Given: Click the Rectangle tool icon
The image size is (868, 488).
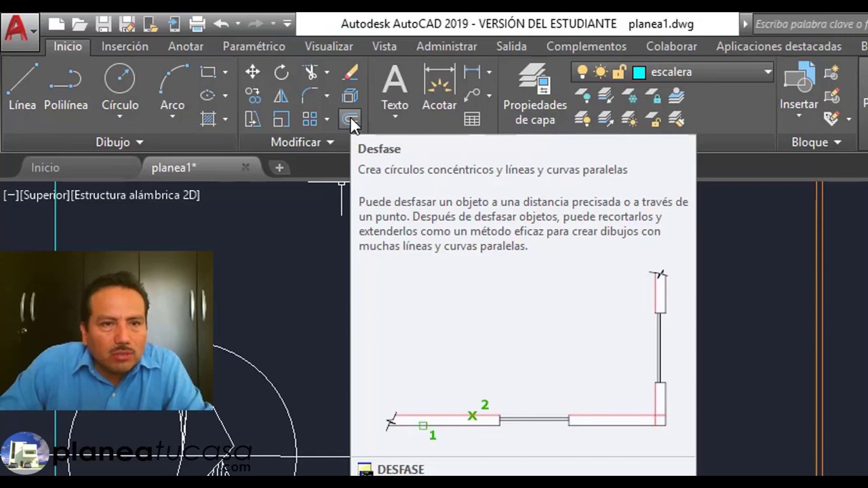Looking at the screenshot, I should coord(208,72).
